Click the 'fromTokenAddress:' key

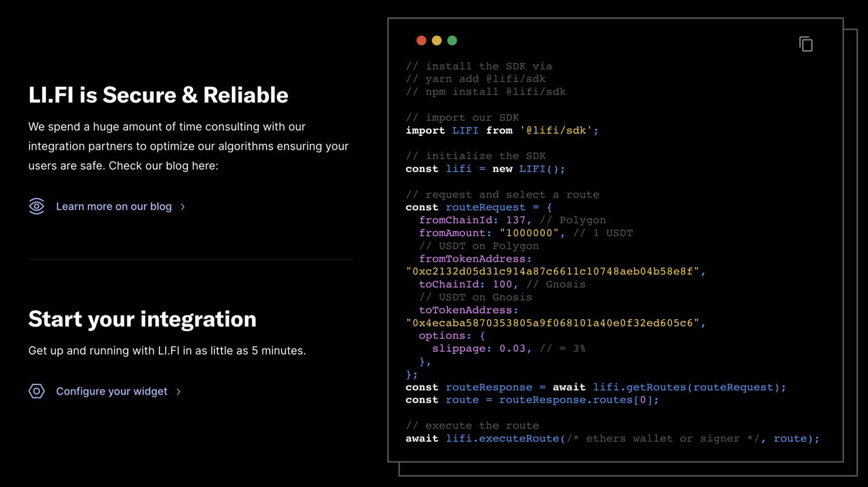[x=475, y=259]
